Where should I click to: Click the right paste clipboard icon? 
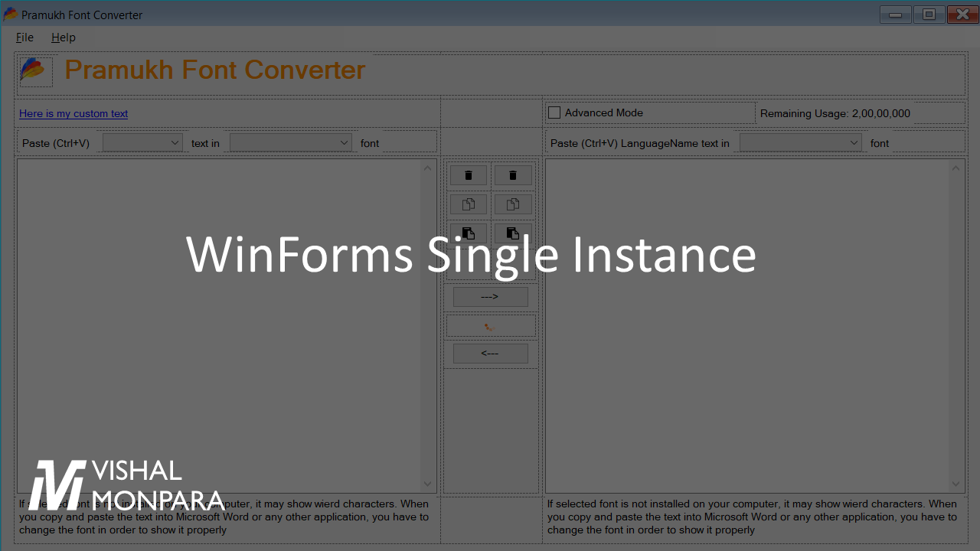[x=513, y=233]
